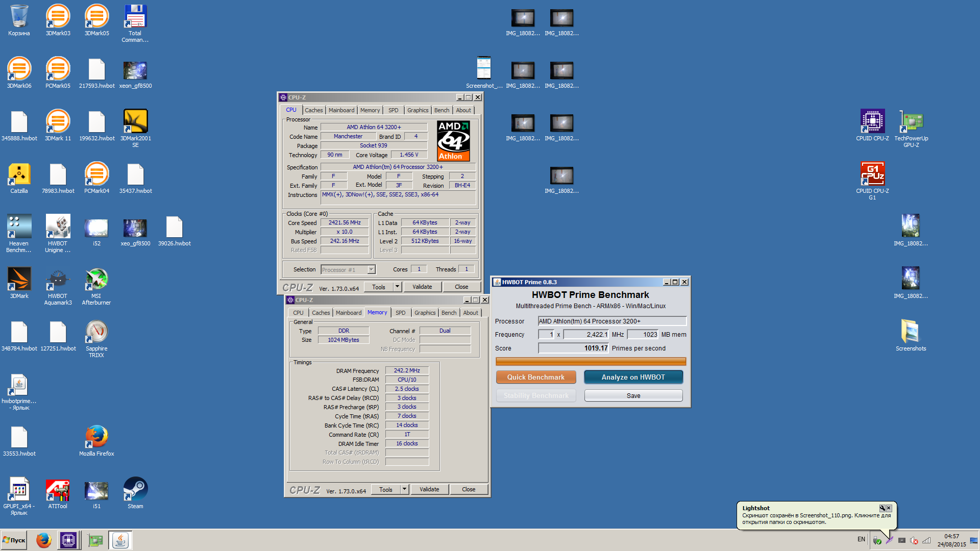Expand Tools dropdown arrow in upper CPU-Z

point(397,287)
